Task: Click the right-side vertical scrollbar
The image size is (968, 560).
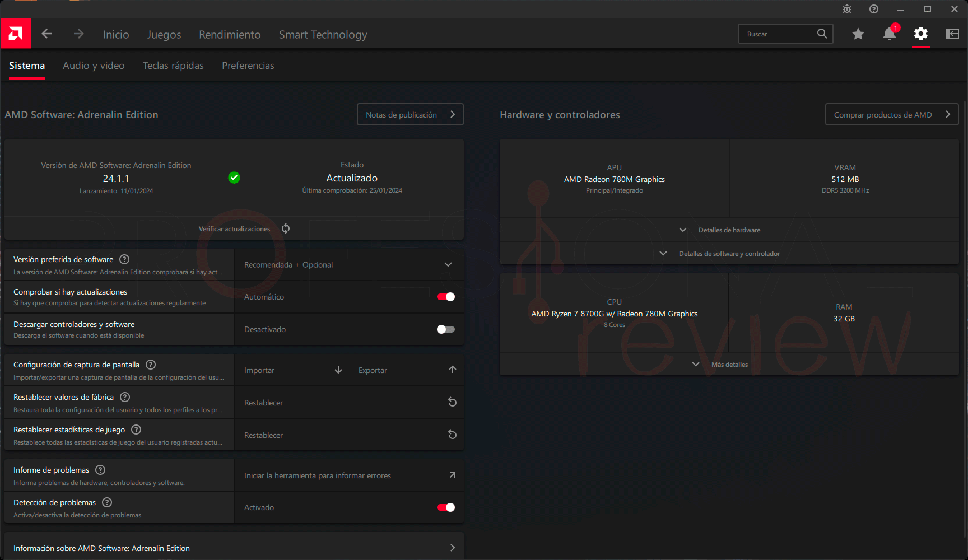Action: [965, 319]
